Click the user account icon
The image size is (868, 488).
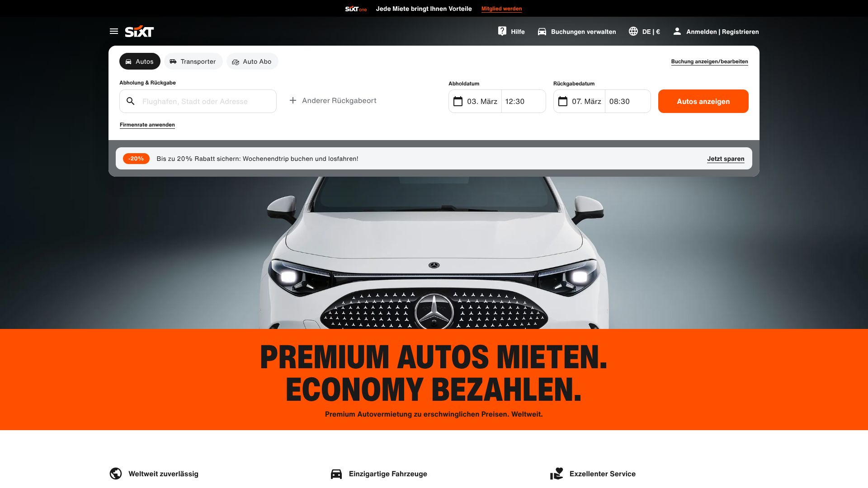pyautogui.click(x=677, y=31)
